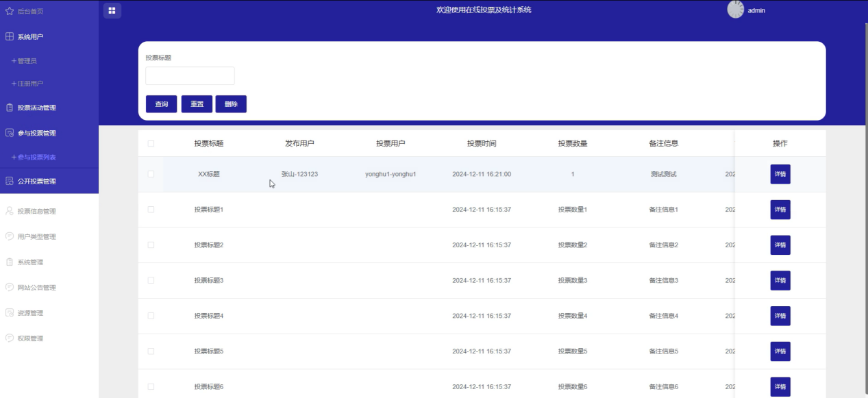
Task: Click the cell 张山-123123
Action: coord(299,174)
